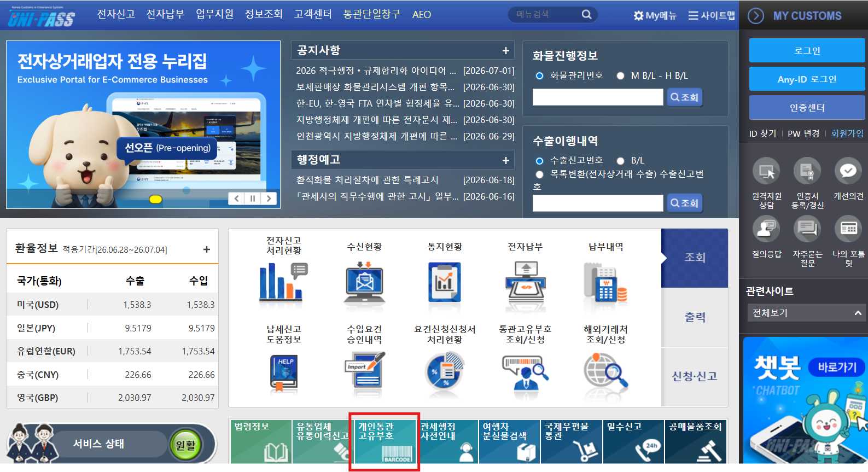Open the 밀수신고 phone tile
The height and width of the screenshot is (472, 868).
click(633, 441)
